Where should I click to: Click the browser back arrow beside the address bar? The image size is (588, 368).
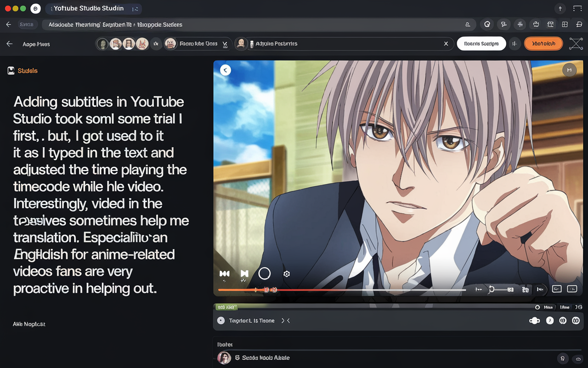click(x=9, y=24)
